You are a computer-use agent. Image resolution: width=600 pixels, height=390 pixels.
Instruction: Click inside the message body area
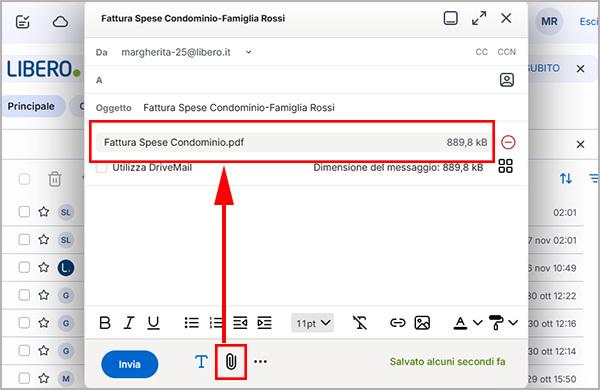(x=306, y=245)
